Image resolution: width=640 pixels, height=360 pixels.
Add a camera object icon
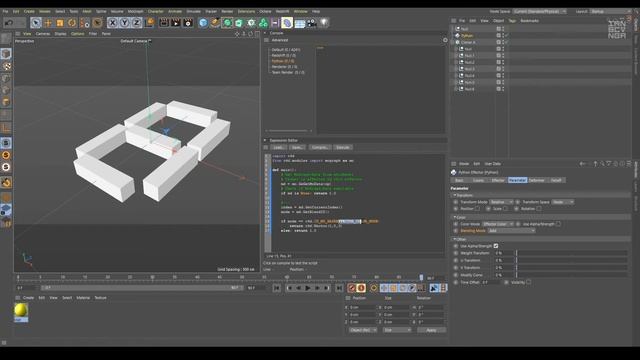point(311,23)
